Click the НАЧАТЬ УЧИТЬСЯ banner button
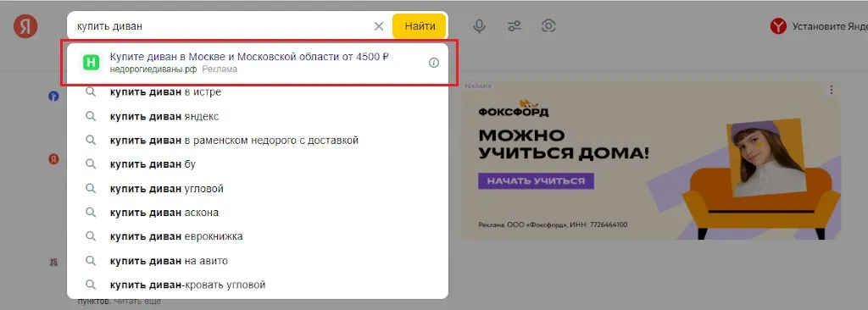The height and width of the screenshot is (310, 868). click(536, 181)
